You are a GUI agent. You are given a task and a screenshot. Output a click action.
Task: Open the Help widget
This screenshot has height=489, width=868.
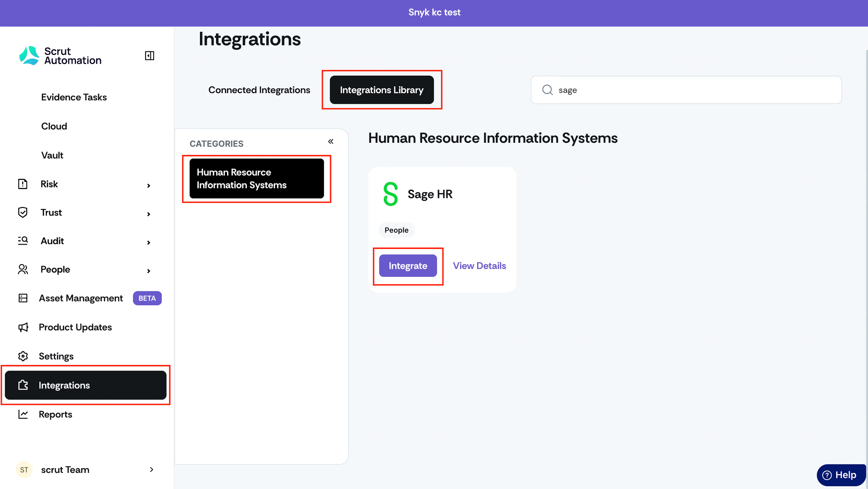pos(841,475)
